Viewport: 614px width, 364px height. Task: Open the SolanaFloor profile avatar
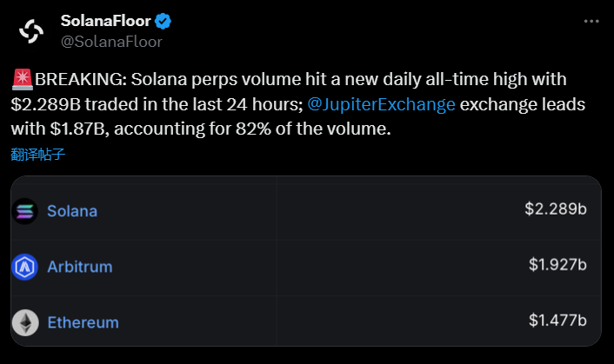click(x=31, y=30)
